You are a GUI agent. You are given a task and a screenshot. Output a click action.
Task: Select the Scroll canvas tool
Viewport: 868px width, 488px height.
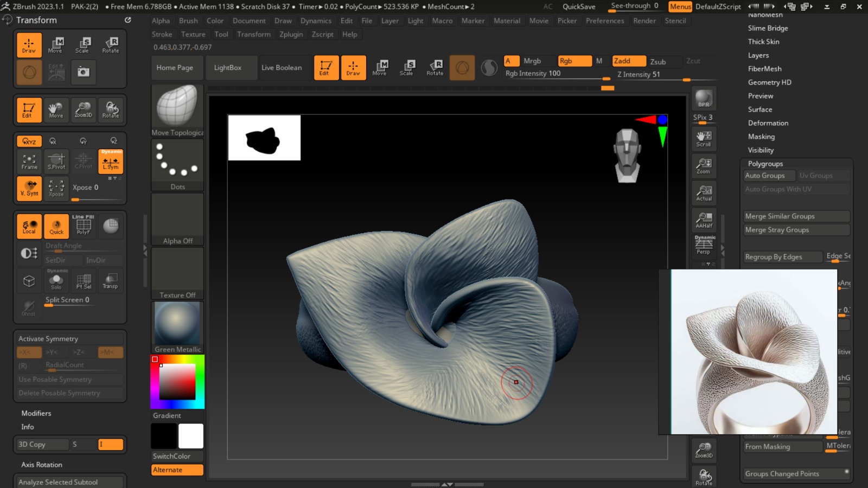[704, 138]
